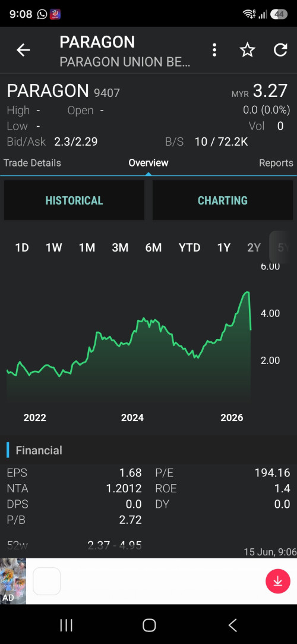
Task: Open the three-dot overflow menu
Action: [x=214, y=50]
